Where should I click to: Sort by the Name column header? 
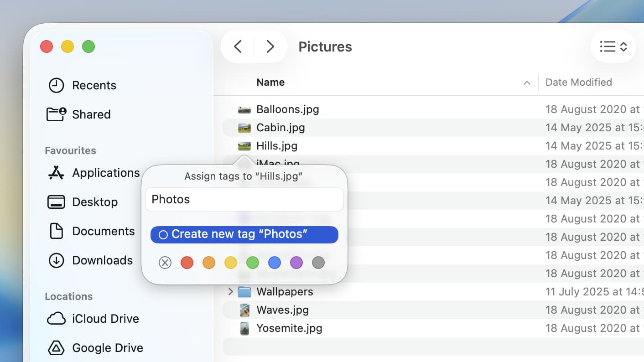click(x=270, y=82)
